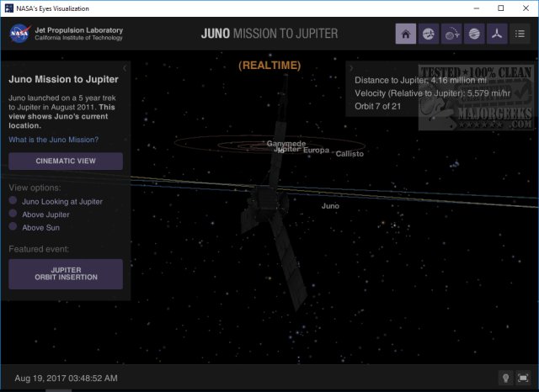This screenshot has height=392, width=539.
Task: Click the Juno spacecraft label
Action: (x=330, y=206)
